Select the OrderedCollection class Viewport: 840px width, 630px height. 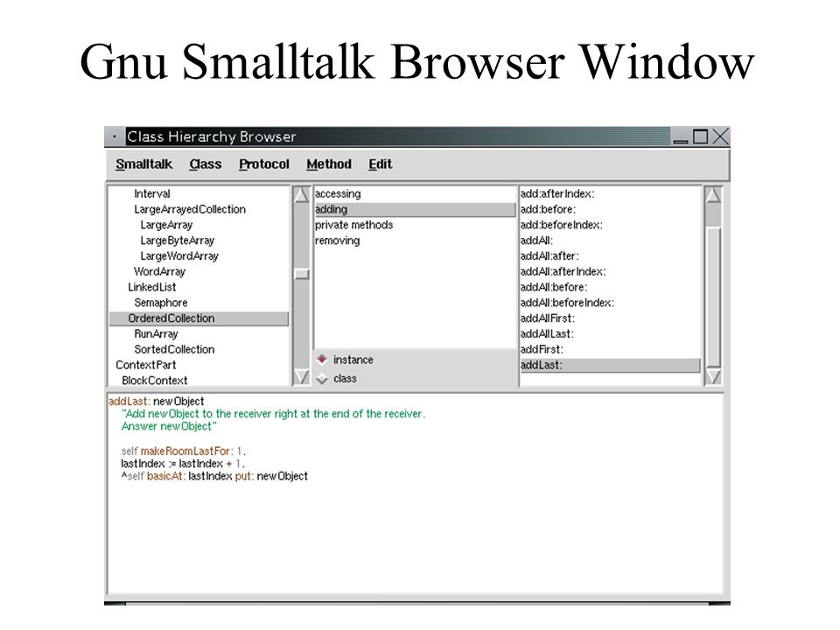pyautogui.click(x=199, y=318)
